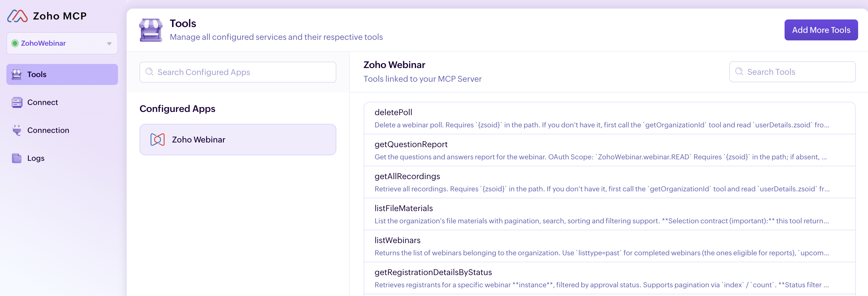
Task: Open the Tools menu item
Action: [x=62, y=74]
